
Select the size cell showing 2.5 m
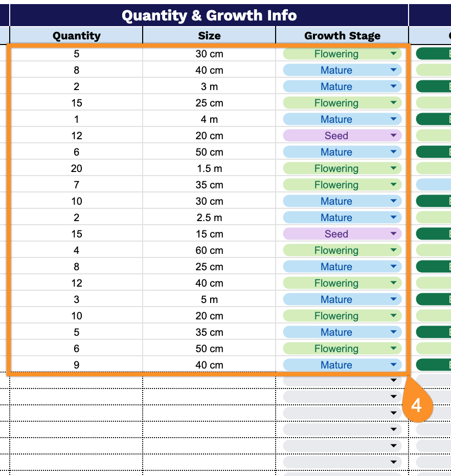click(x=209, y=218)
